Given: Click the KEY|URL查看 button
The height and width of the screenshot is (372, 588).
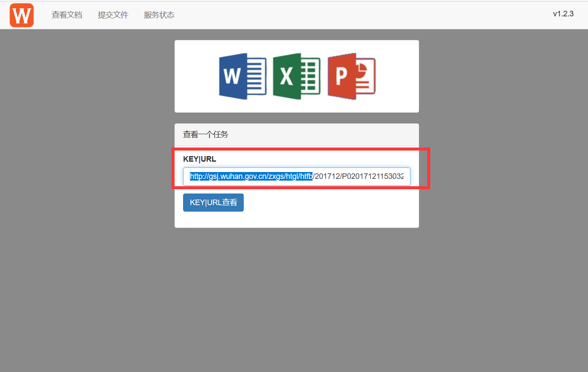Looking at the screenshot, I should tap(213, 203).
